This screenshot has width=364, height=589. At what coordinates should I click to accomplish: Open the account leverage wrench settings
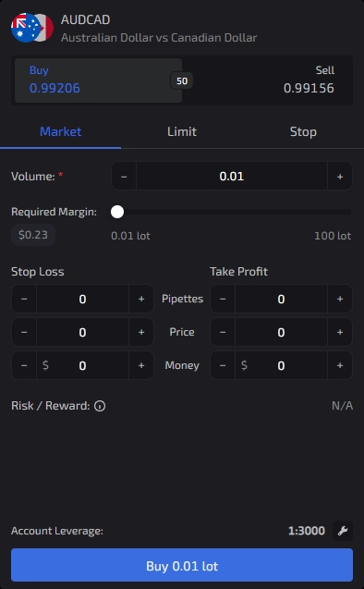tap(342, 531)
